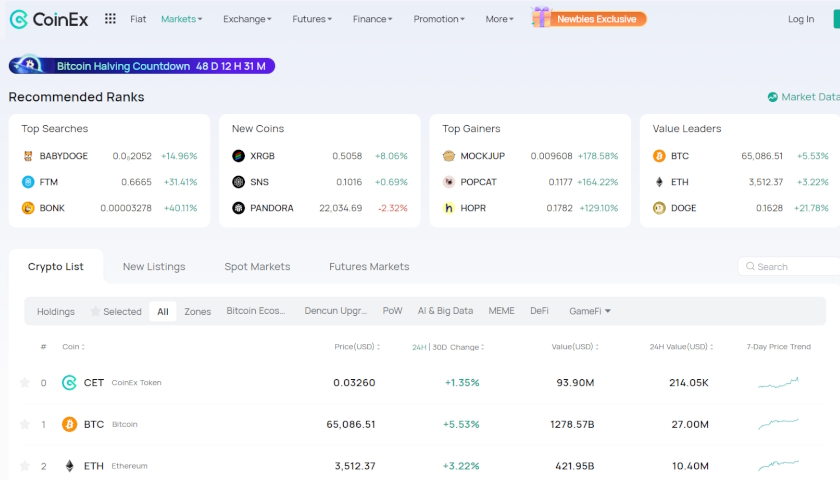Select the AI & Big Data category

pos(445,311)
